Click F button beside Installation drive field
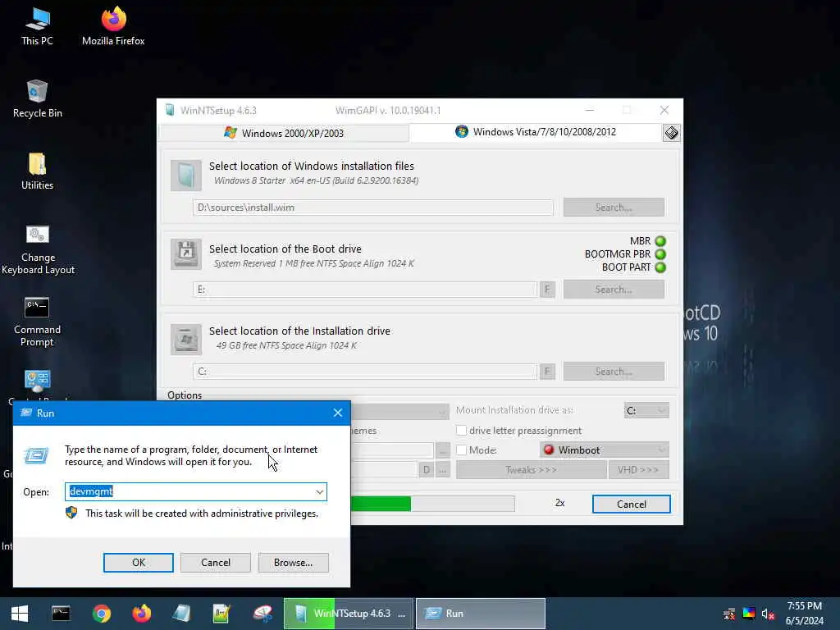 [x=547, y=372]
